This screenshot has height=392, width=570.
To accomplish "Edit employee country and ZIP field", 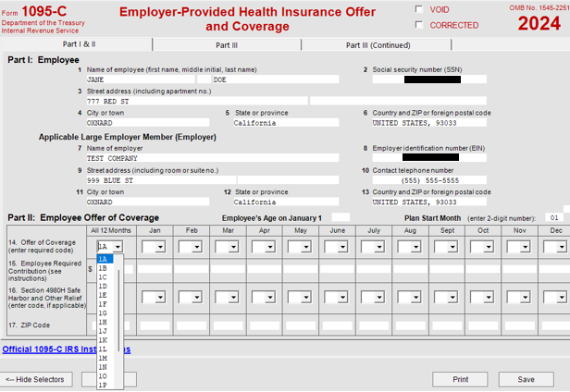I will pyautogui.click(x=429, y=123).
